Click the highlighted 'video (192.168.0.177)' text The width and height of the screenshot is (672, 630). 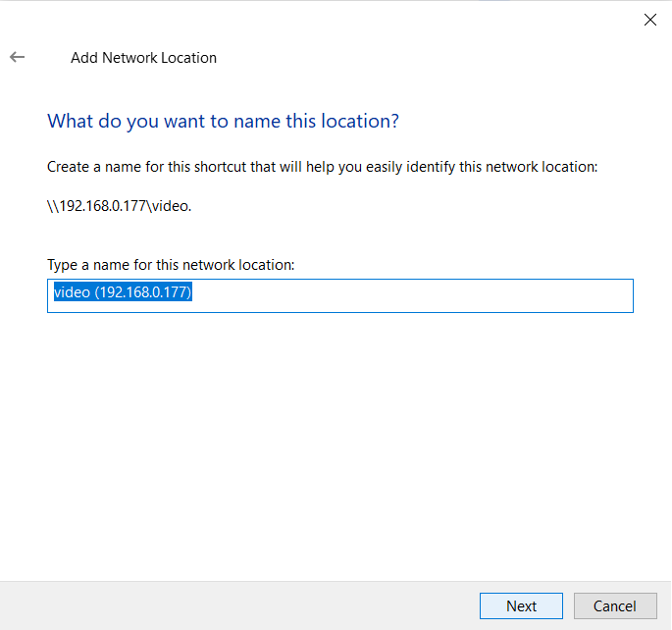coord(123,291)
